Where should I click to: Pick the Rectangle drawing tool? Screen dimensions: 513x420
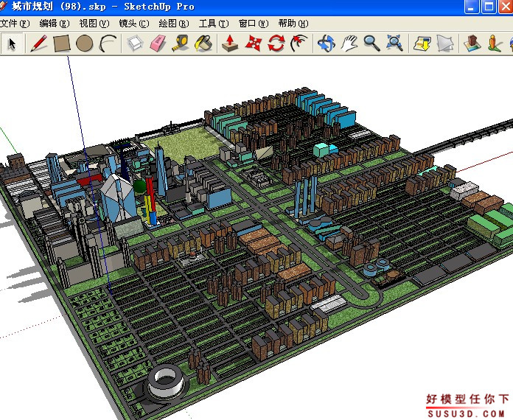(62, 43)
